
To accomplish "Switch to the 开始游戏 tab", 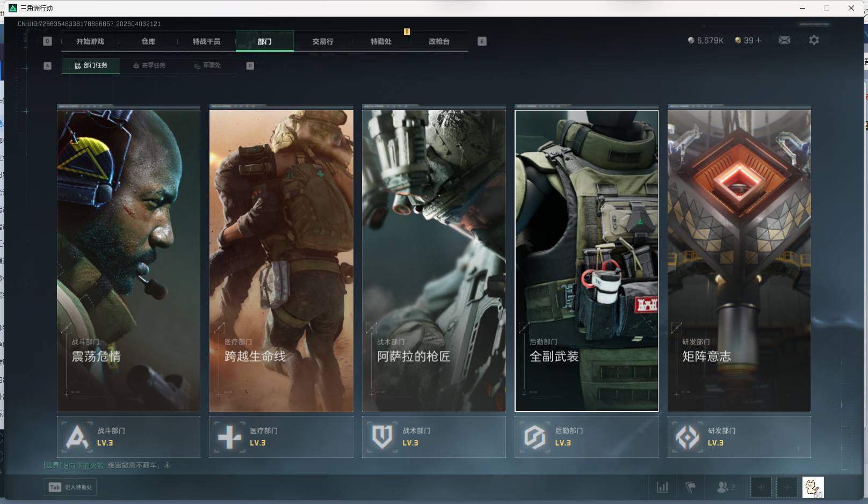I will point(90,41).
